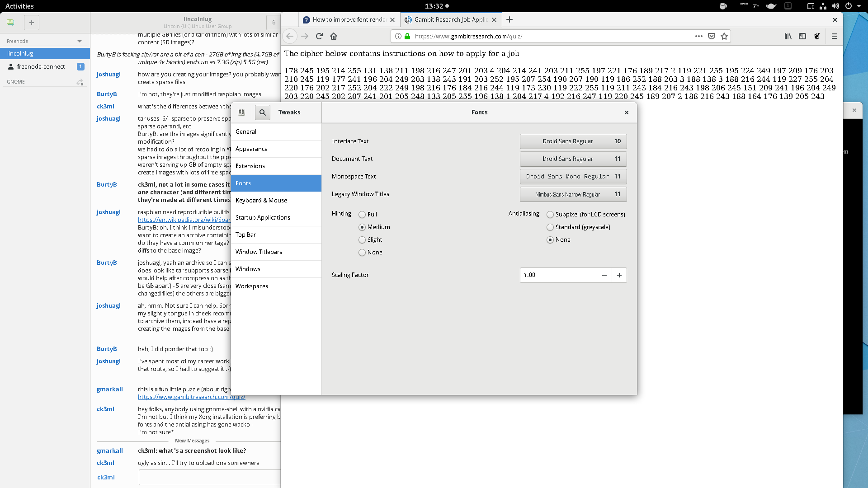Viewport: 868px width, 488px height.
Task: Click the Tweaks search icon button
Action: point(262,112)
